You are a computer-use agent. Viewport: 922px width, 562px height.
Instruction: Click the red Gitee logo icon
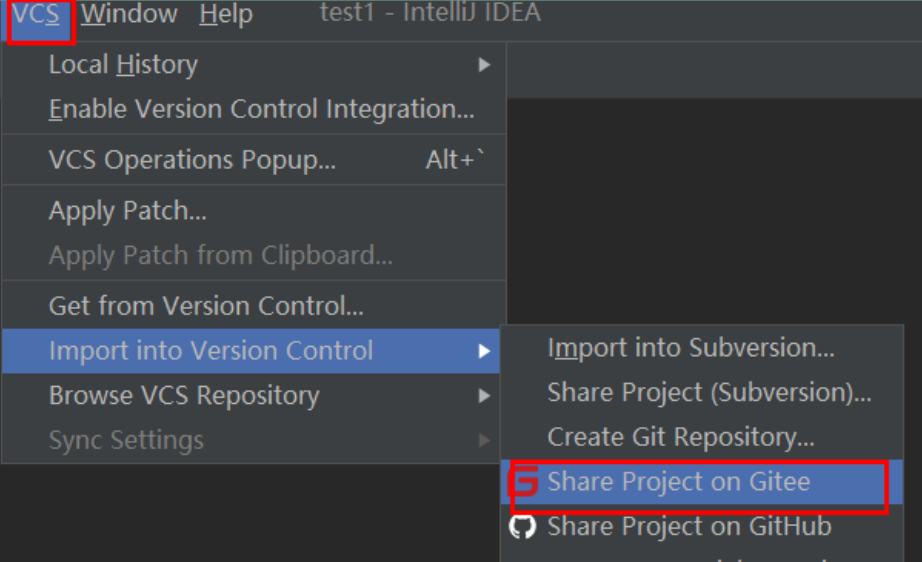(x=523, y=482)
